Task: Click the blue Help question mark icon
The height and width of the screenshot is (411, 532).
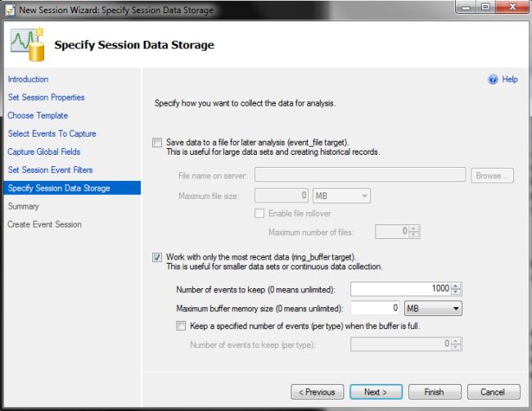Action: 492,79
